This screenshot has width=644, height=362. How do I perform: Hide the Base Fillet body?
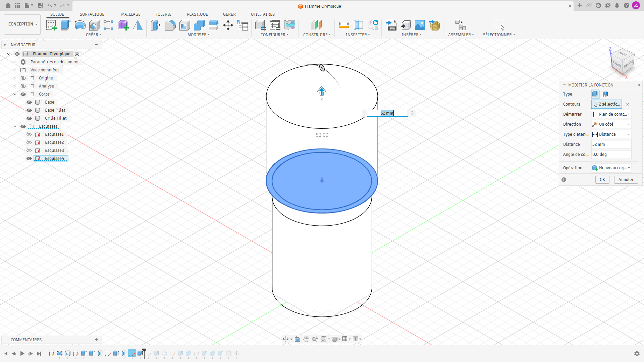(x=29, y=110)
